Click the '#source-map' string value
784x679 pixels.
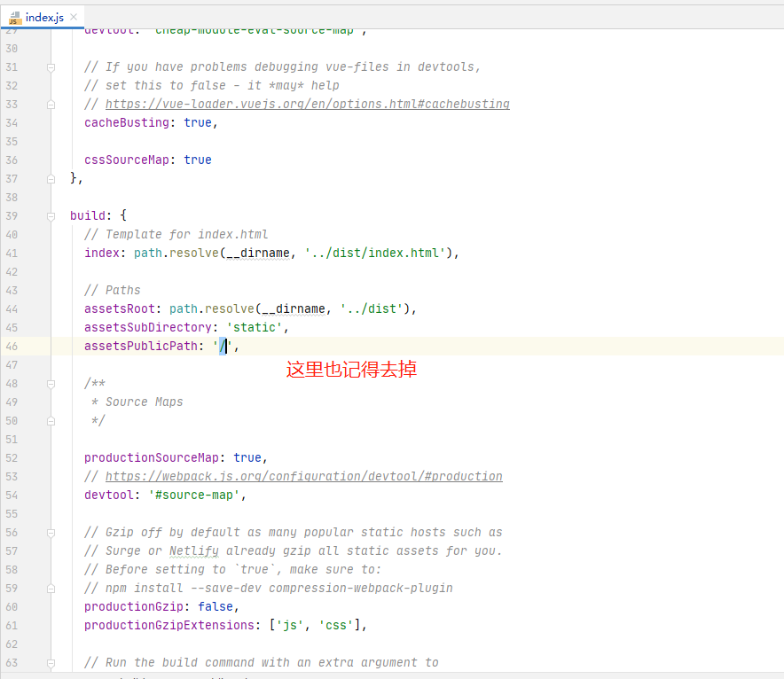pos(194,495)
